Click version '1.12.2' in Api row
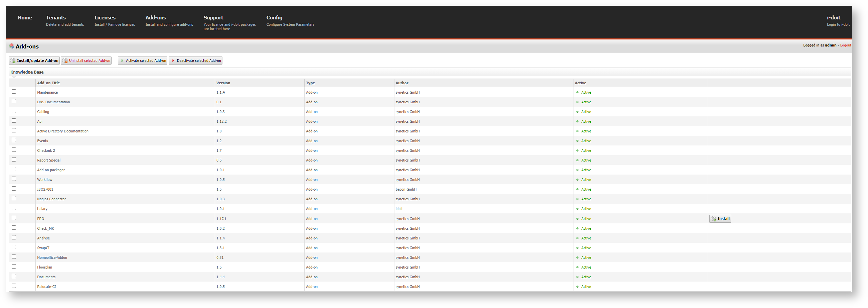This screenshot has width=868, height=308. (221, 121)
